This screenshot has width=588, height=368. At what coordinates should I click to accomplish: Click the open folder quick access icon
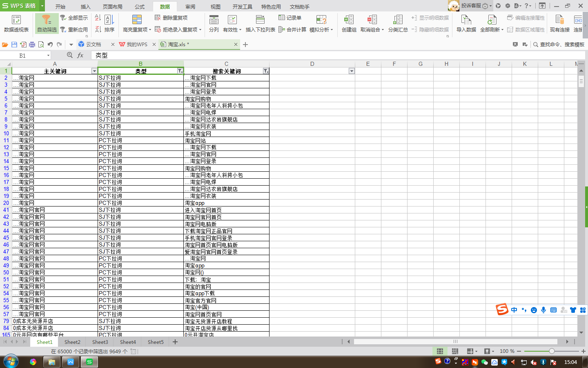coord(5,44)
